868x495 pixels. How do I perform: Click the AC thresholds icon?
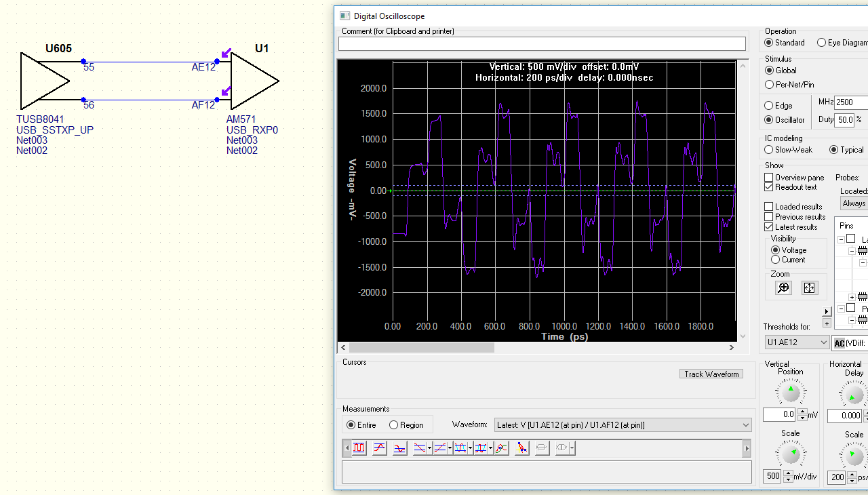click(x=839, y=343)
